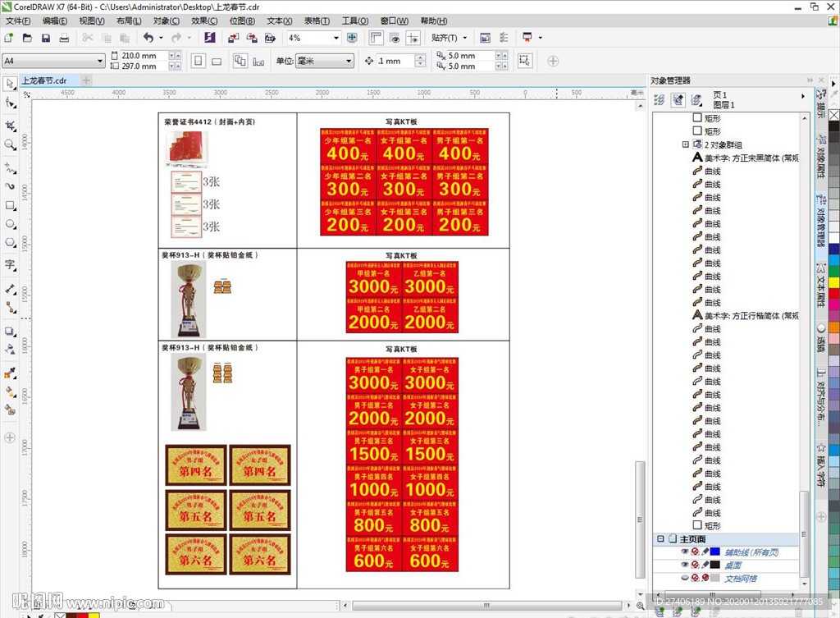Select the Crop tool

pyautogui.click(x=10, y=126)
